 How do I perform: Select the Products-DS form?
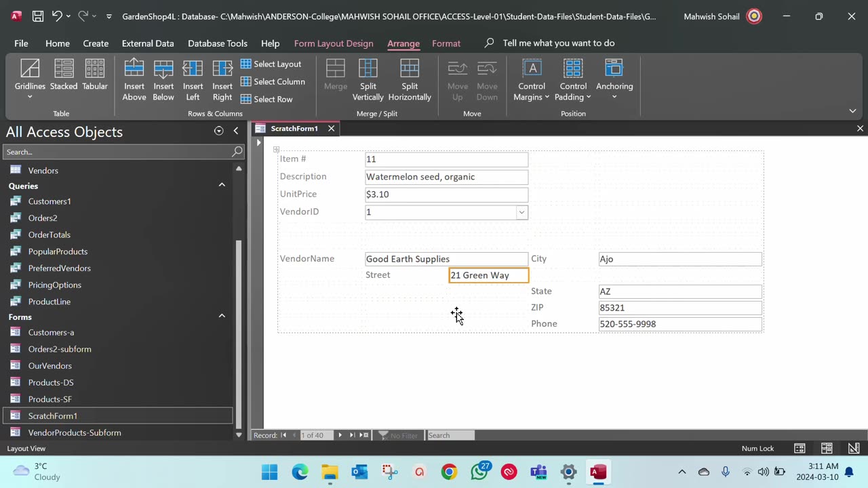(51, 382)
